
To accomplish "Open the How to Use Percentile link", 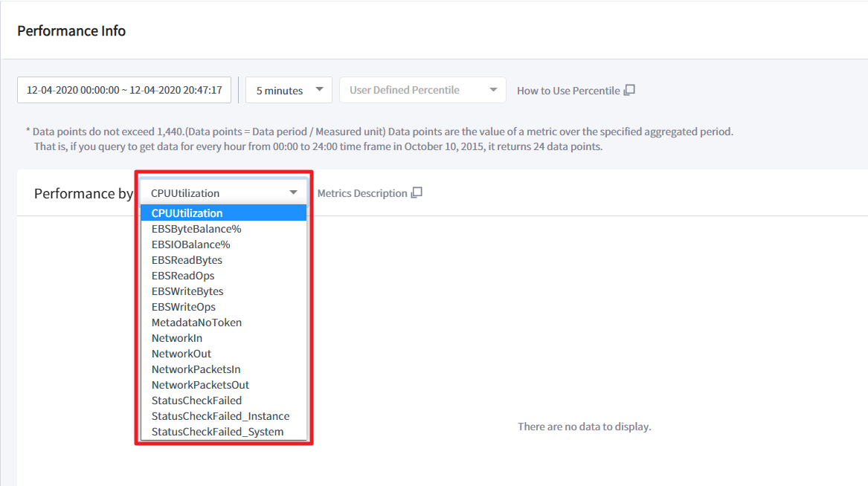I will (x=568, y=91).
